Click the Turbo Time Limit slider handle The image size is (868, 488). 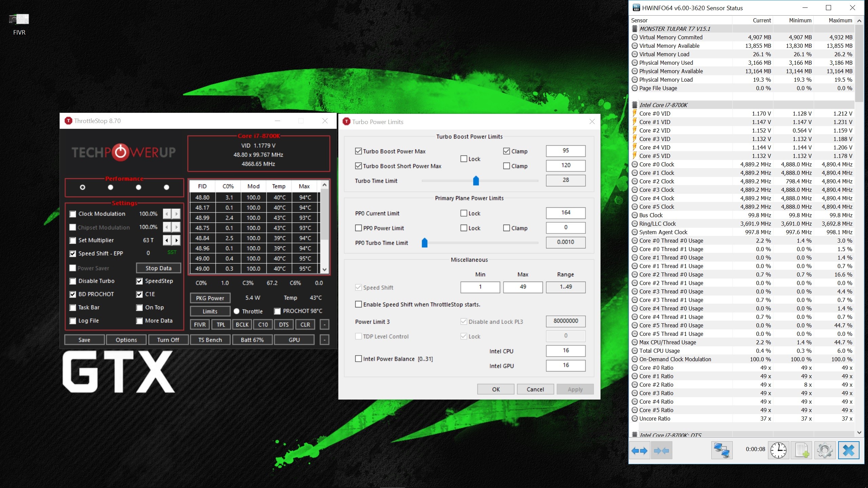[476, 181]
